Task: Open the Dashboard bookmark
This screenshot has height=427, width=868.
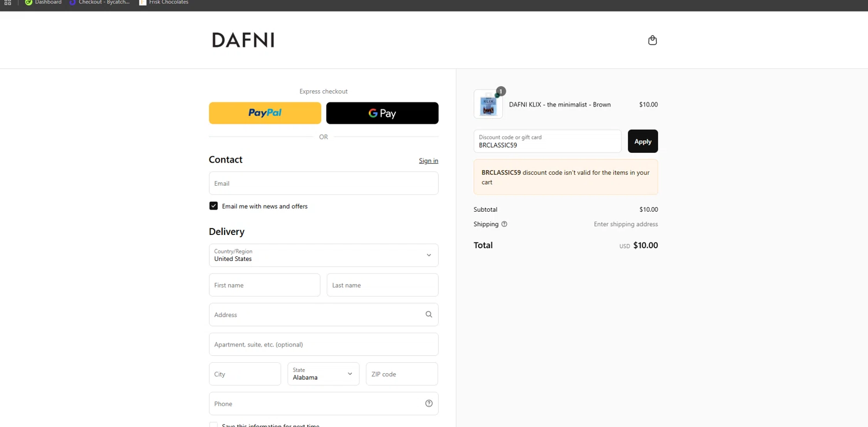Action: click(x=43, y=2)
